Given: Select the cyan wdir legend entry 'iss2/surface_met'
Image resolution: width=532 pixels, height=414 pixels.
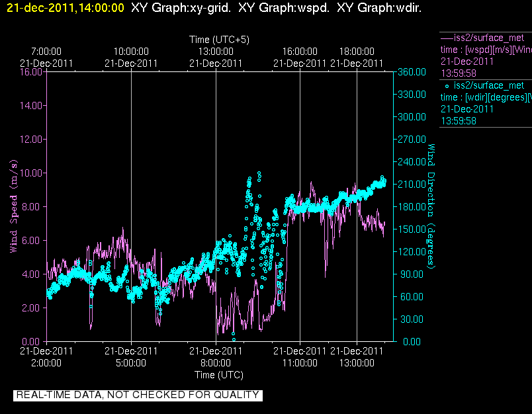Looking at the screenshot, I should pos(488,85).
